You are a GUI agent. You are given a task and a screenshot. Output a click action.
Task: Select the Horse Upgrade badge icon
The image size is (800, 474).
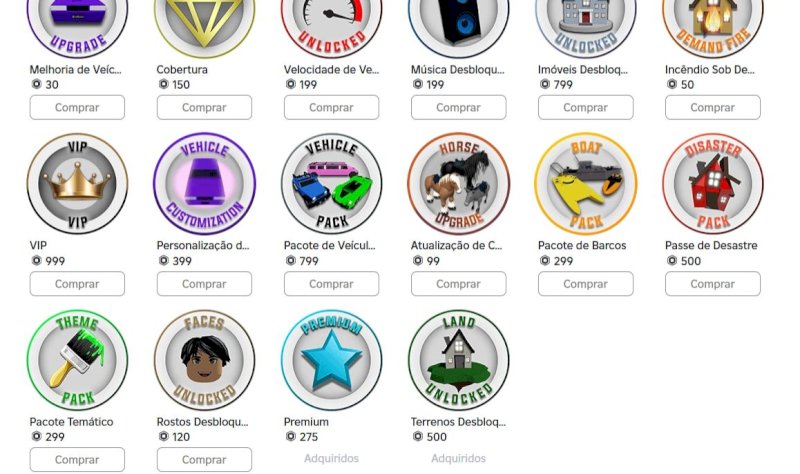tap(459, 184)
